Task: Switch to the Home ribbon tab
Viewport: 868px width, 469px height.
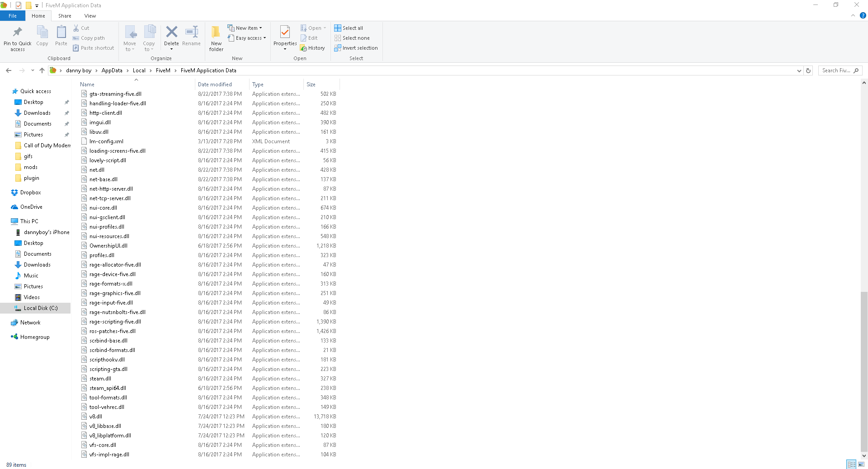Action: point(38,16)
